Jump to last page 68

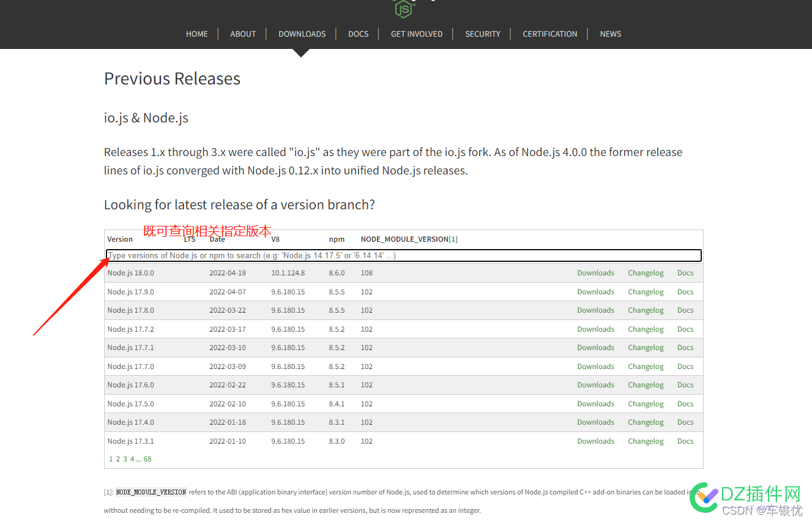[147, 459]
